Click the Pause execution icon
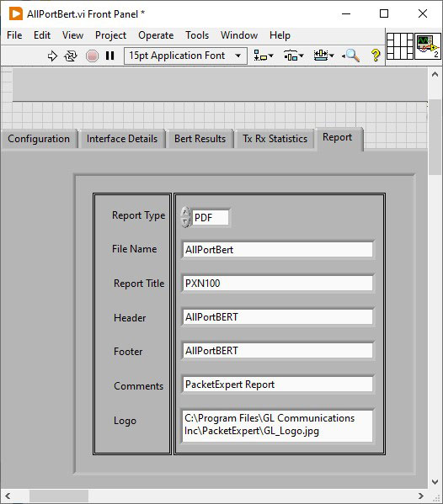Screen dimensions: 443x504 tap(109, 56)
